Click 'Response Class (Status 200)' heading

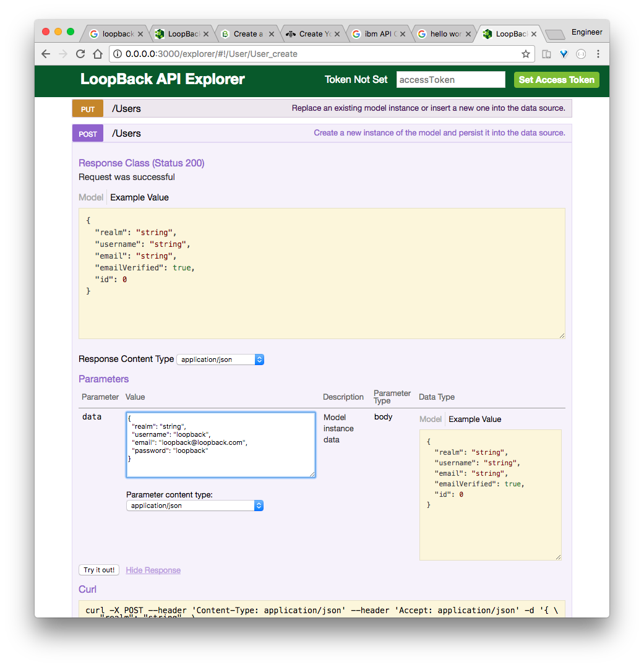[142, 163]
